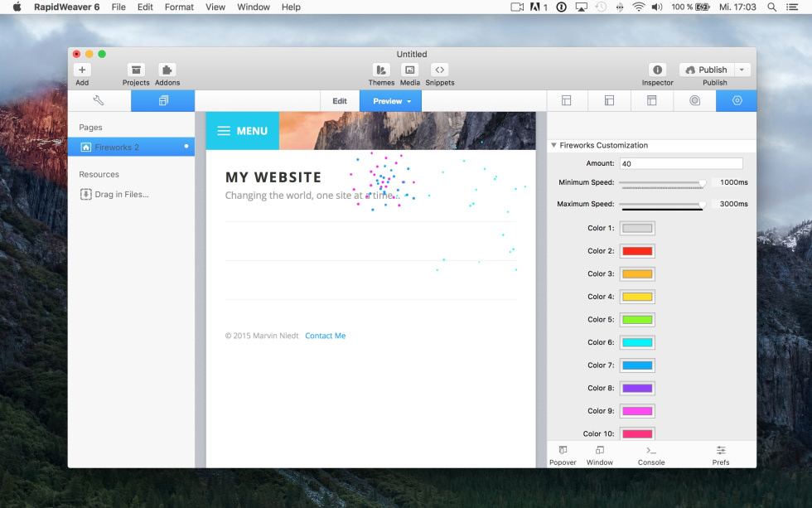Open the circular target inspector tab

click(x=695, y=101)
